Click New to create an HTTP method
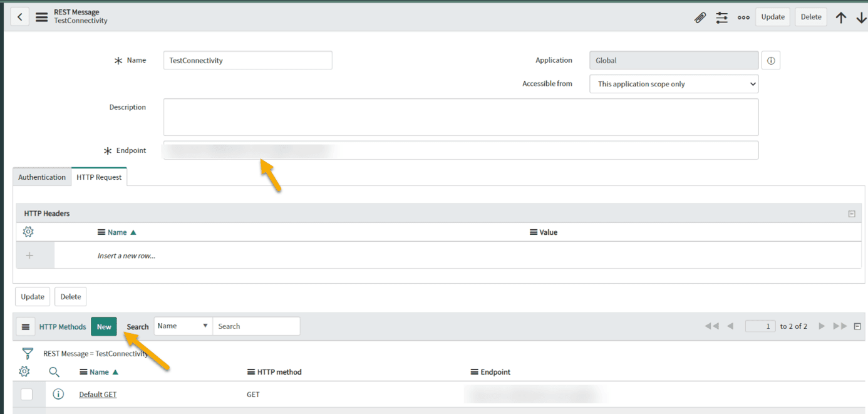 click(x=103, y=326)
